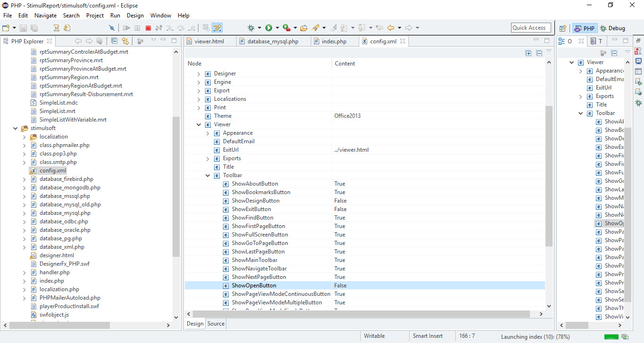Expand the Appearance node in editor
This screenshot has width=644, height=343.
coord(207,133)
